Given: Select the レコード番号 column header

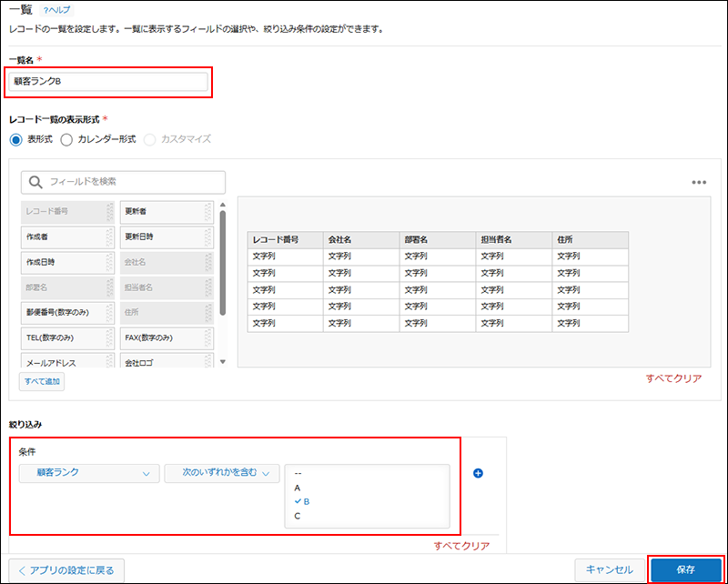Looking at the screenshot, I should coord(285,240).
